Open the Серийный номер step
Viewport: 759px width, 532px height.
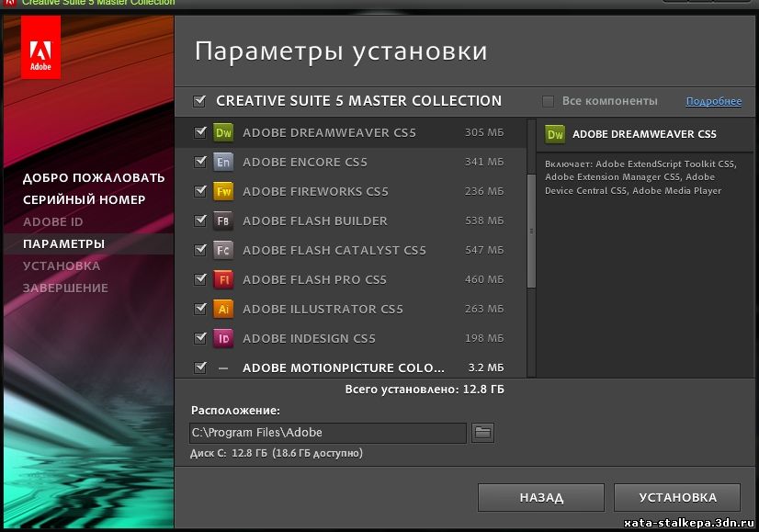pos(85,199)
